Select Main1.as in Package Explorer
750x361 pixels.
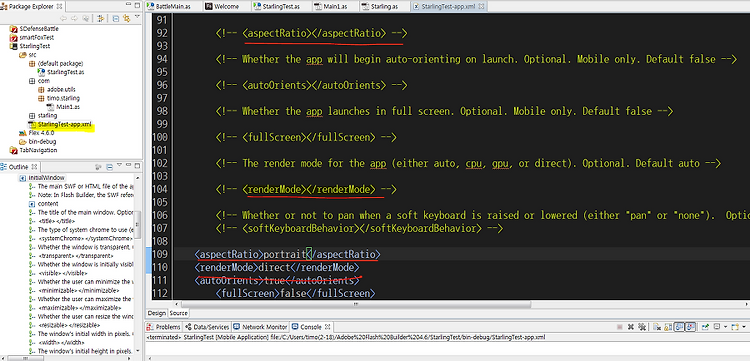point(63,107)
